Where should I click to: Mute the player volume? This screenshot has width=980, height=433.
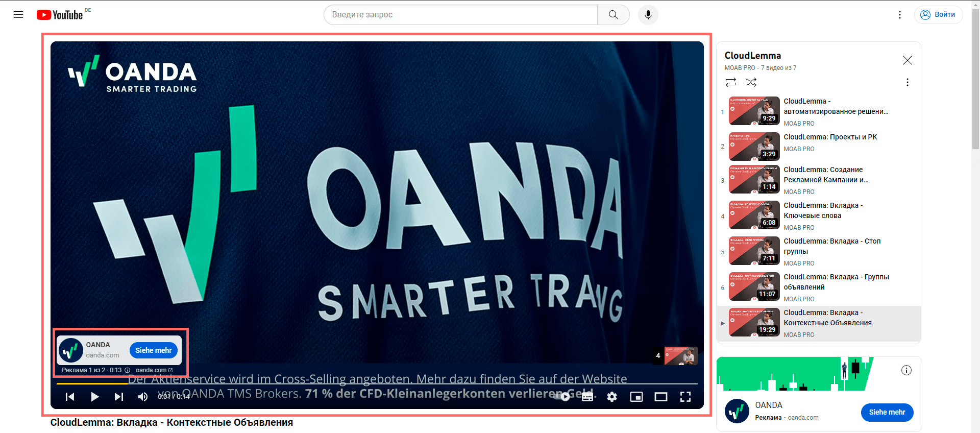click(x=143, y=397)
